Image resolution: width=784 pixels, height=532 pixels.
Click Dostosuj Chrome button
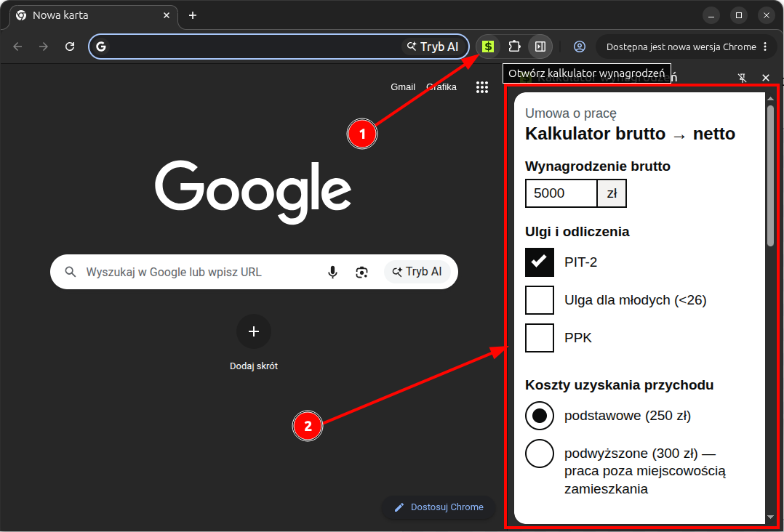439,507
